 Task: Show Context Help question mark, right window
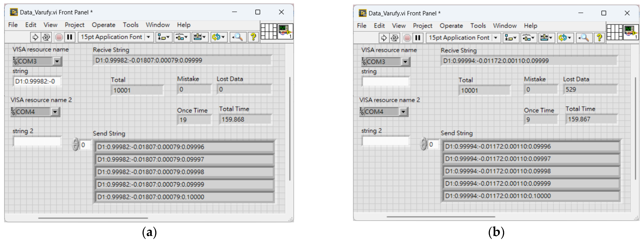coord(599,38)
